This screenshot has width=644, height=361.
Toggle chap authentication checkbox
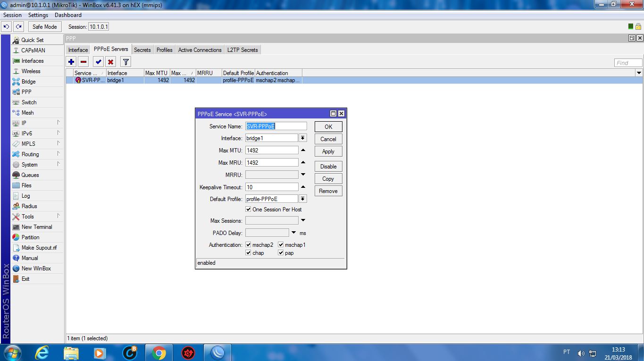(x=248, y=253)
